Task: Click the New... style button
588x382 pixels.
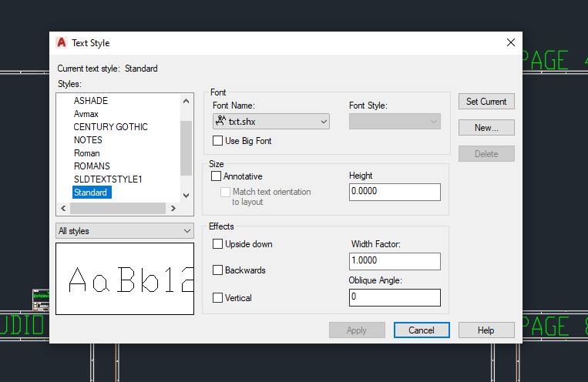Action: click(x=486, y=128)
